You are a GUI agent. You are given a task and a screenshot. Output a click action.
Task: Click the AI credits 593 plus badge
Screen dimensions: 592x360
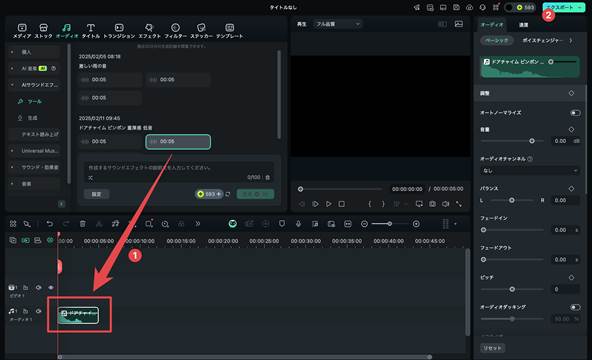coord(209,194)
